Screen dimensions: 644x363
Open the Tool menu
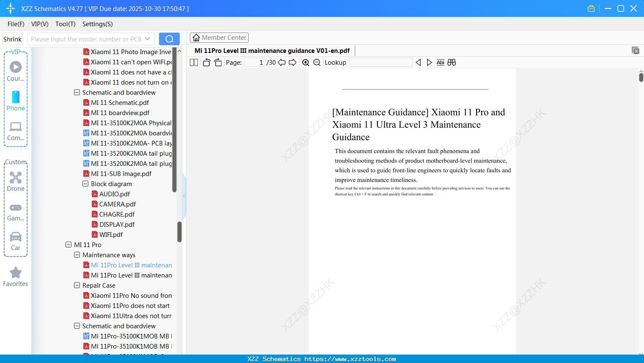click(x=66, y=24)
